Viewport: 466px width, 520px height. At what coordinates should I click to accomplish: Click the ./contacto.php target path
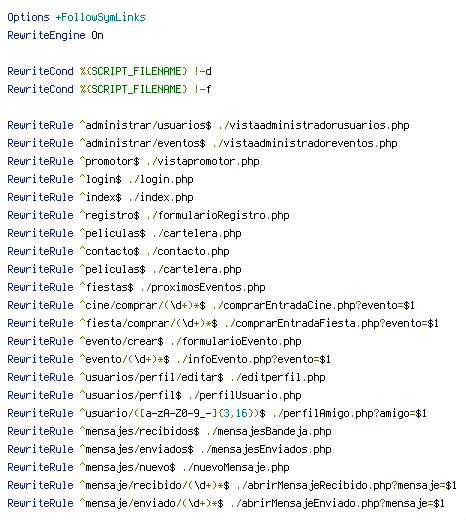click(188, 251)
